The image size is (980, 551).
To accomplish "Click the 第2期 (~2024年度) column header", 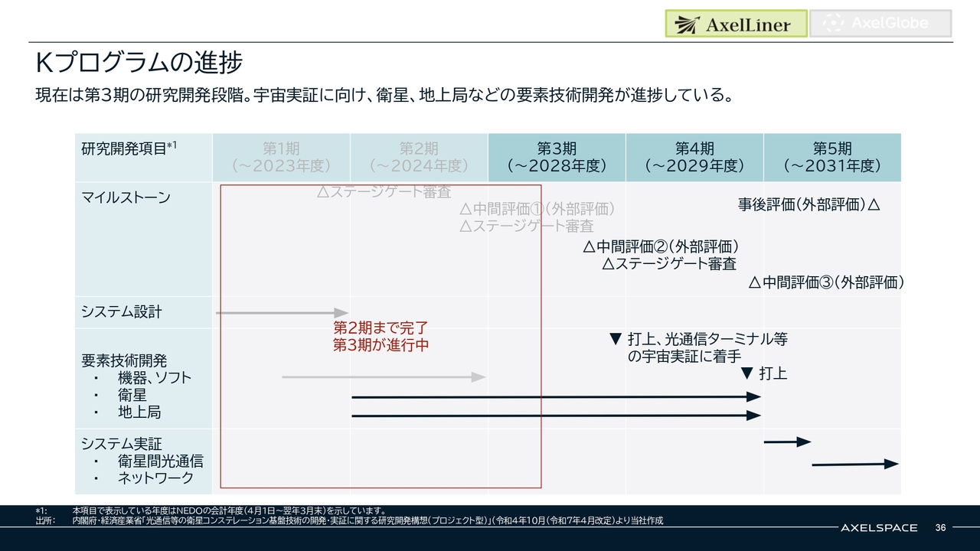I will [419, 158].
